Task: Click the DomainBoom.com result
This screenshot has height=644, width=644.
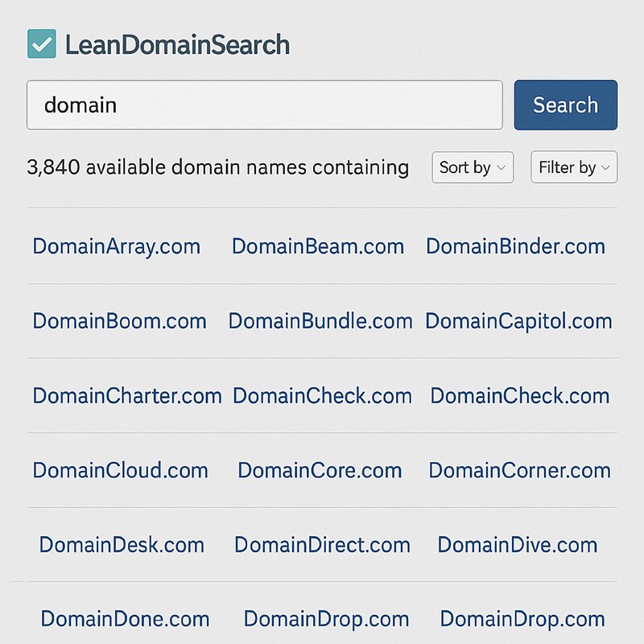Action: [x=118, y=321]
